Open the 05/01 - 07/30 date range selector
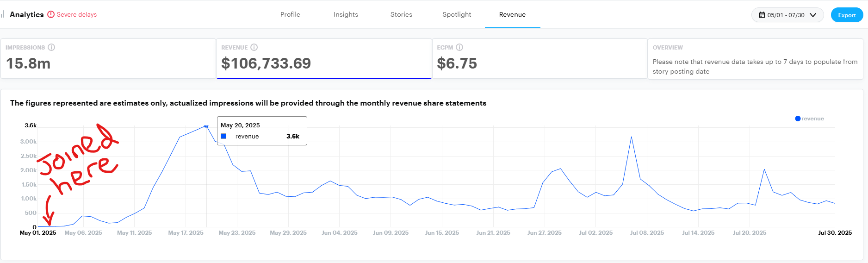 click(787, 15)
